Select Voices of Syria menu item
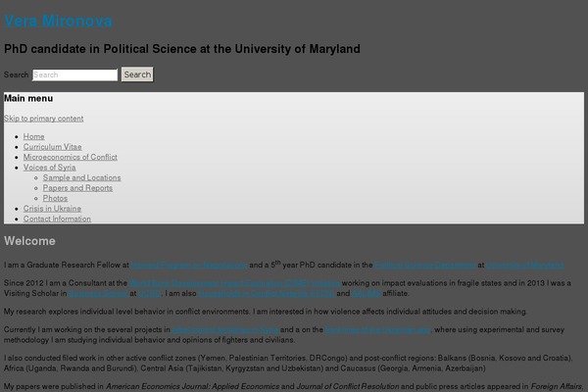 tap(50, 168)
